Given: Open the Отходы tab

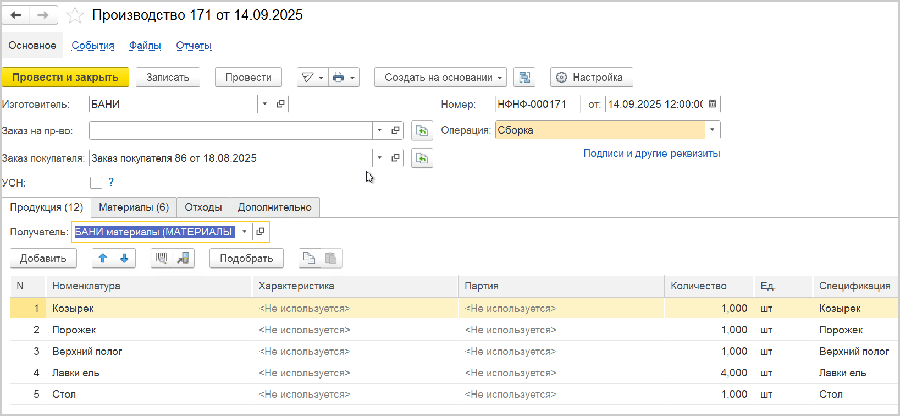Looking at the screenshot, I should pos(203,207).
